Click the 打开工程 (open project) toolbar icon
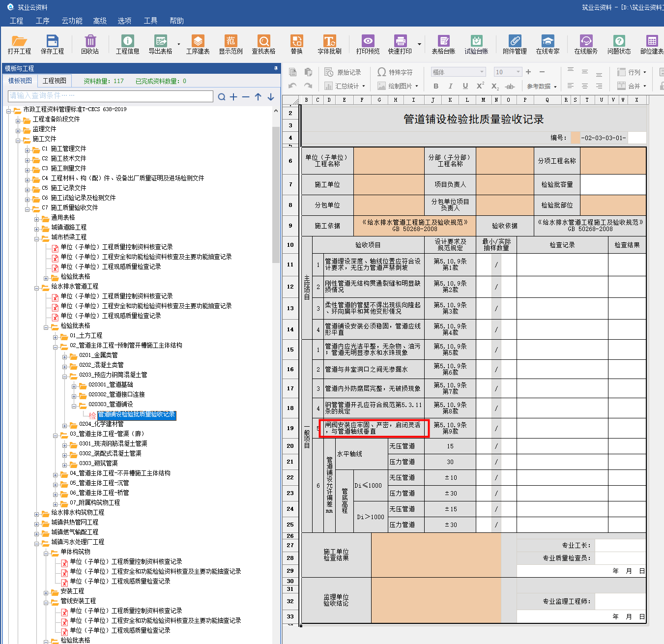The height and width of the screenshot is (644, 664). click(x=19, y=44)
